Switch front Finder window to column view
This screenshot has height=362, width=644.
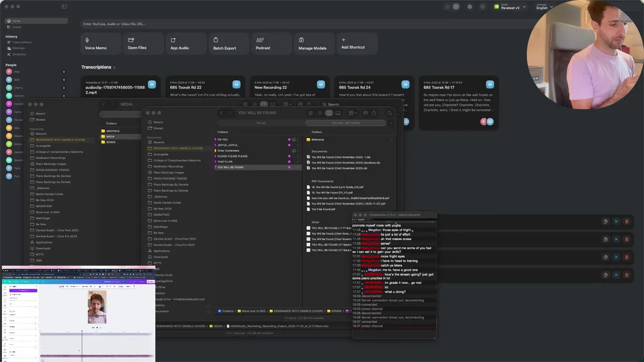[329, 113]
